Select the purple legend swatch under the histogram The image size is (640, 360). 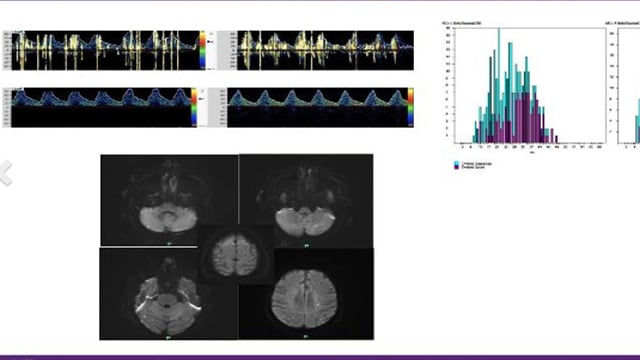[x=456, y=167]
